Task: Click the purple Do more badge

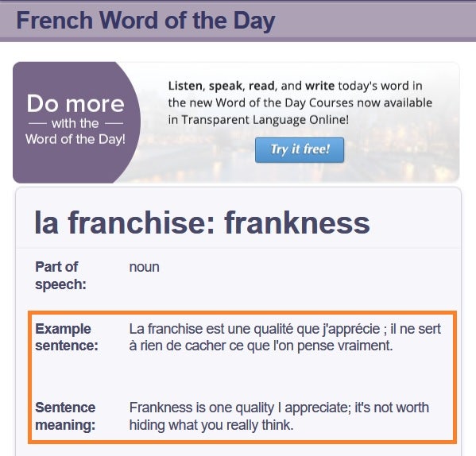Action: [76, 122]
